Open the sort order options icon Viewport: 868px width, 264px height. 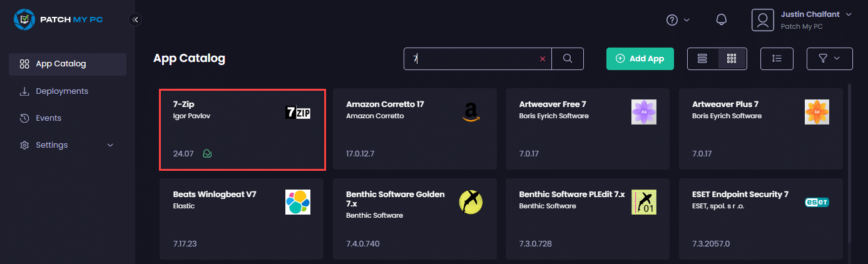[x=777, y=59]
